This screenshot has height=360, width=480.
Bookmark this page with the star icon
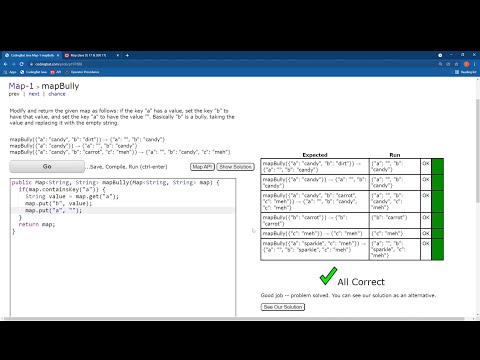point(457,64)
